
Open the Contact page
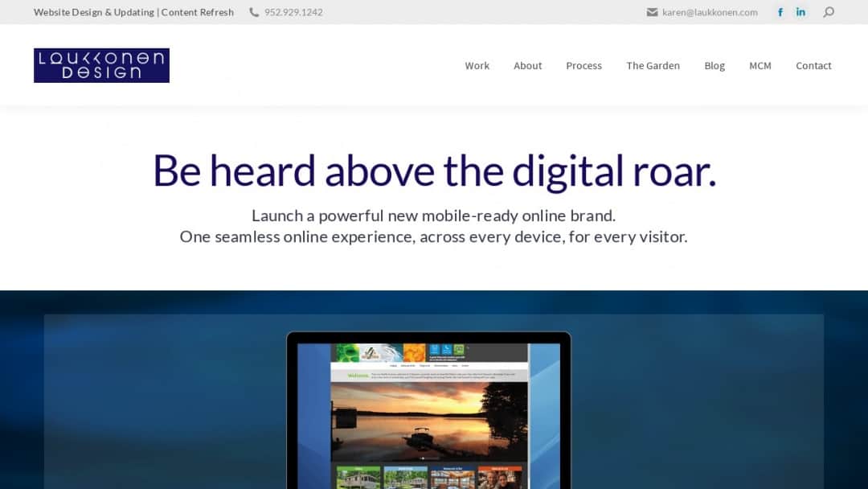click(x=813, y=65)
